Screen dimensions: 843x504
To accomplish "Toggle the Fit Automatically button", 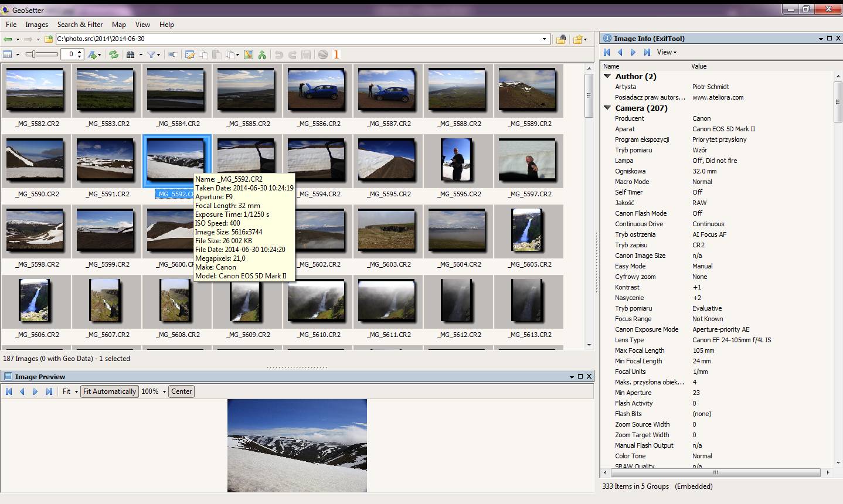I will pyautogui.click(x=110, y=391).
